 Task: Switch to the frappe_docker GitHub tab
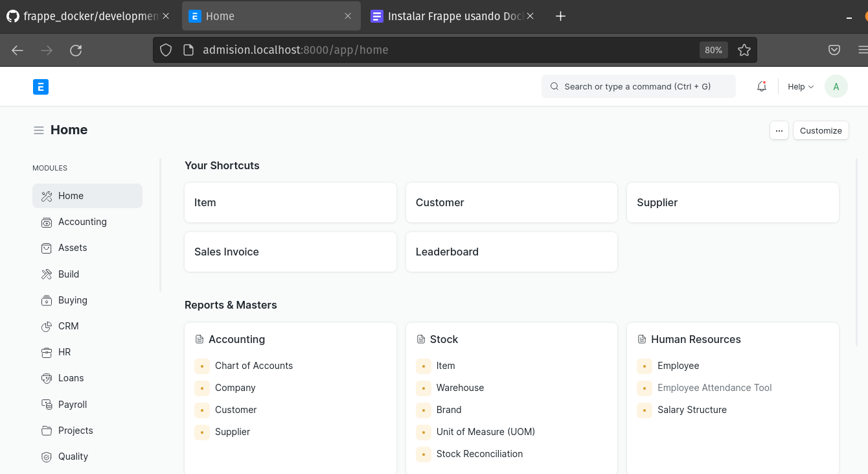point(88,16)
